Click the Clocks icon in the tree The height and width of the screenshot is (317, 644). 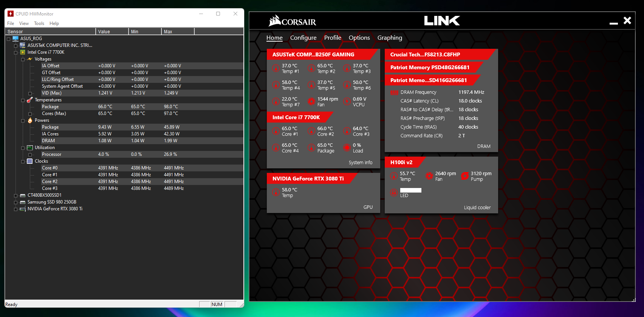pos(30,161)
